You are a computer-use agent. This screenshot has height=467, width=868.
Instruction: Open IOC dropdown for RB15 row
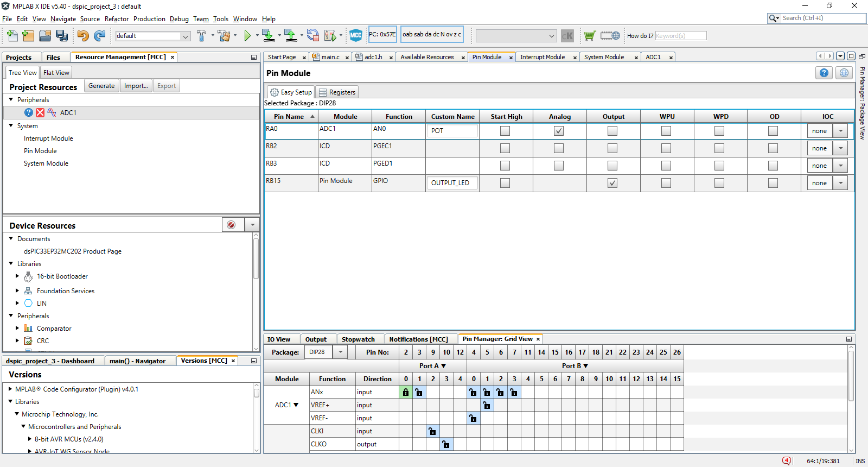(841, 183)
